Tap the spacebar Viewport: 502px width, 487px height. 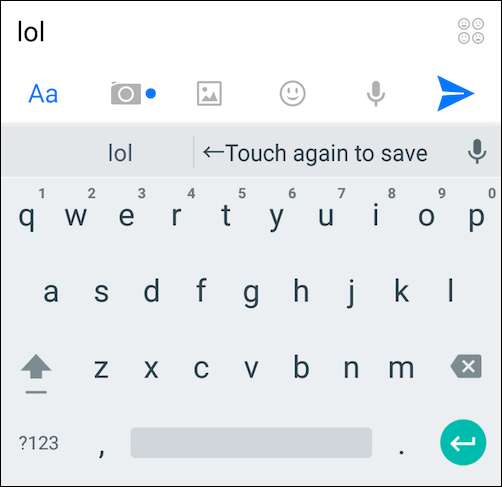pos(251,443)
